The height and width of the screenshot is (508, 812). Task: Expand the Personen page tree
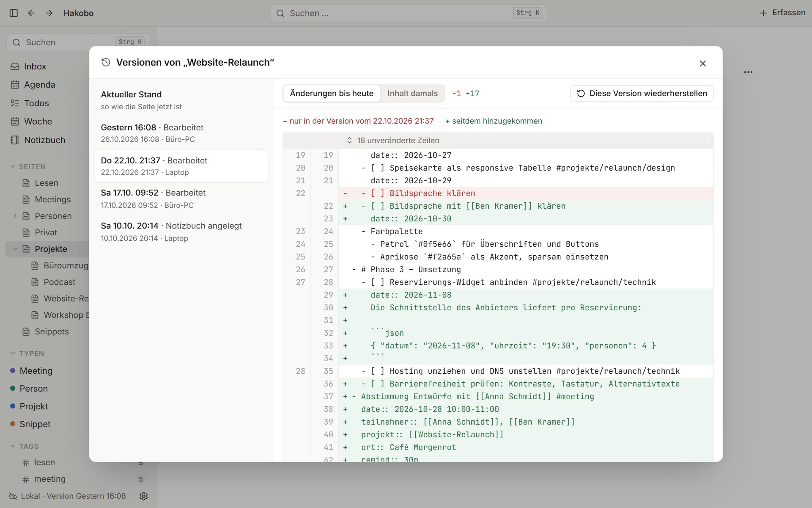click(15, 216)
